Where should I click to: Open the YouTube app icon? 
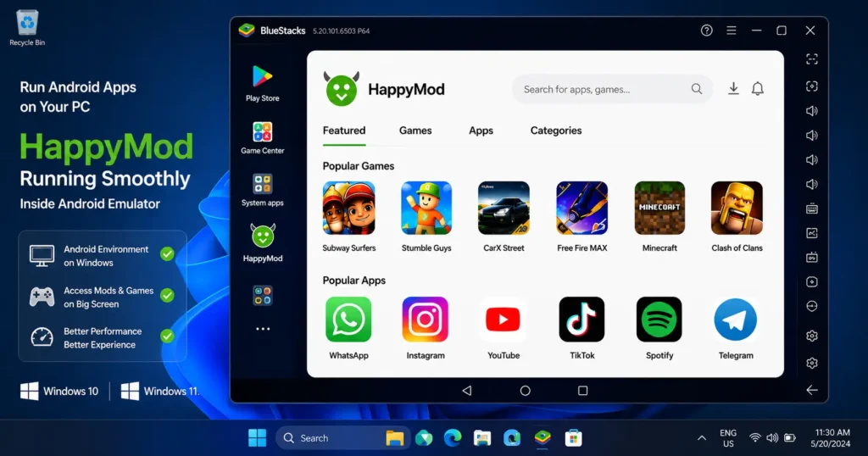pyautogui.click(x=503, y=320)
